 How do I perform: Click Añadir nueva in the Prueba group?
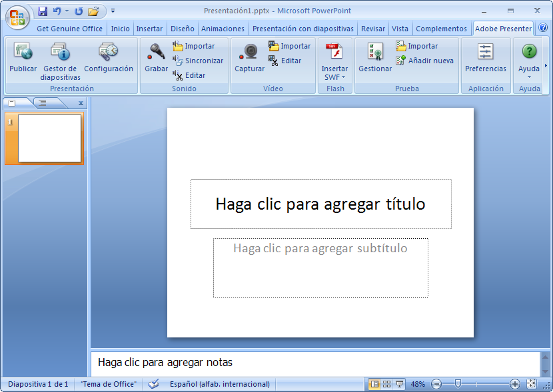coord(424,61)
